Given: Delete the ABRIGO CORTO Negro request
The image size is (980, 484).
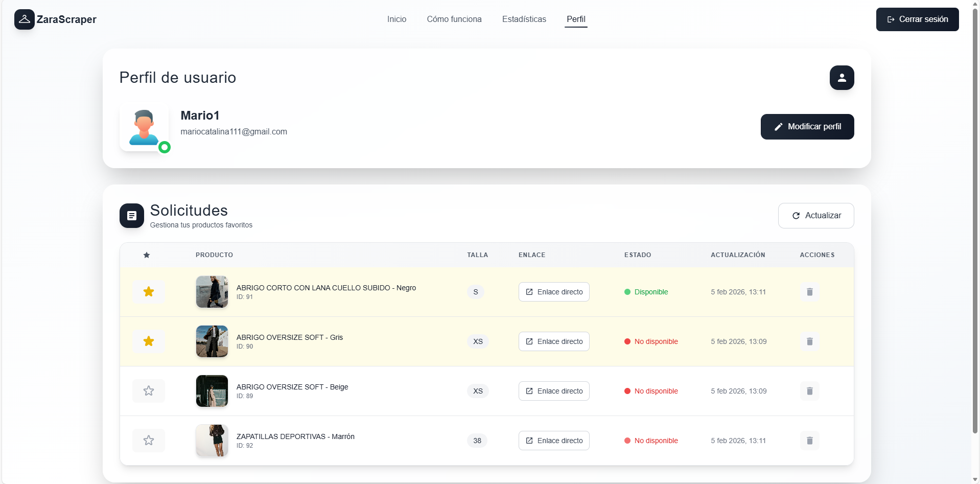Looking at the screenshot, I should (809, 292).
